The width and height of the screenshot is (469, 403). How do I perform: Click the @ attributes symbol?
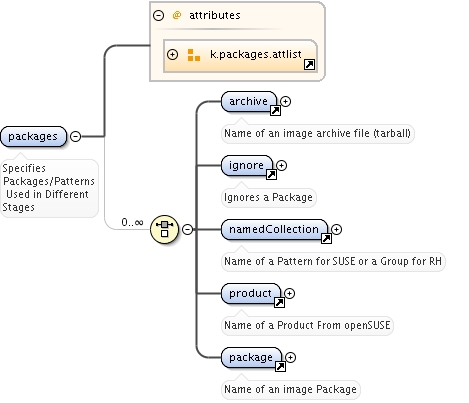[177, 15]
